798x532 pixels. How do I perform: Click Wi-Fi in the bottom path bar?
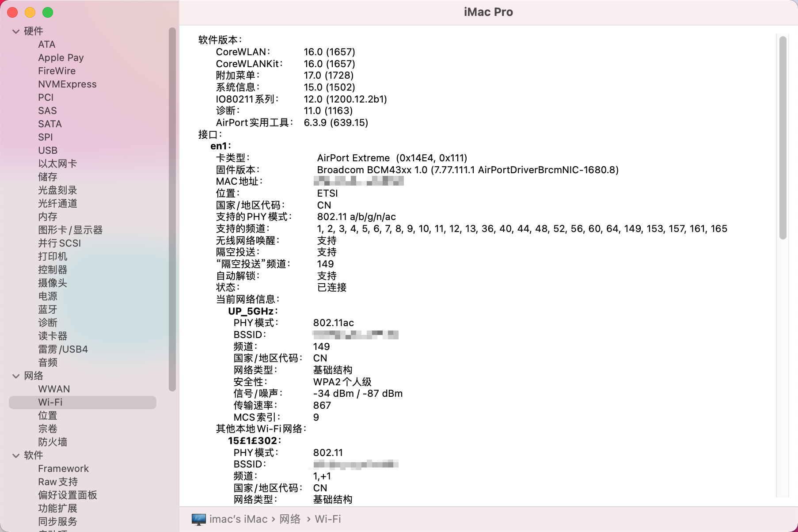(x=328, y=519)
